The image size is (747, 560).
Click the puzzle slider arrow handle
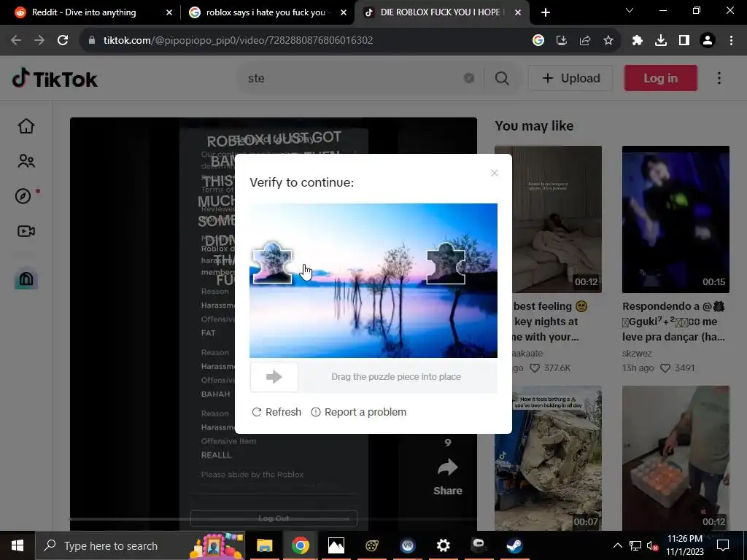[274, 377]
